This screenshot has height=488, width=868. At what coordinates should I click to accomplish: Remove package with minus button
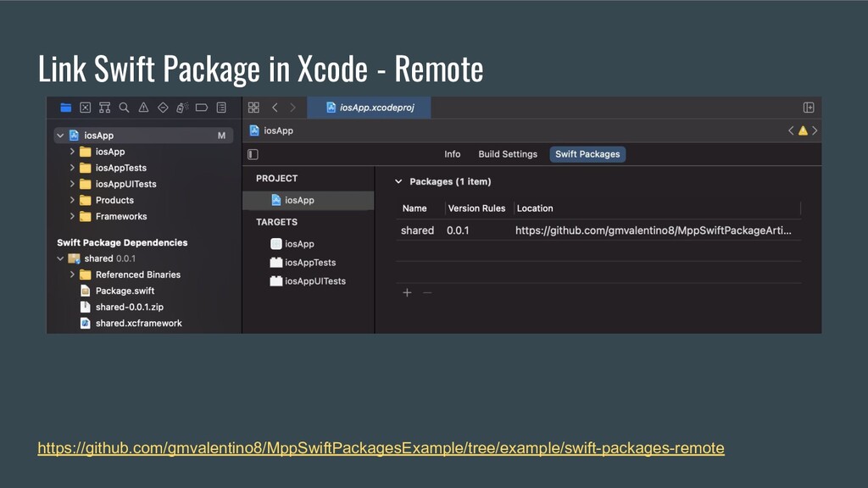[x=427, y=292]
